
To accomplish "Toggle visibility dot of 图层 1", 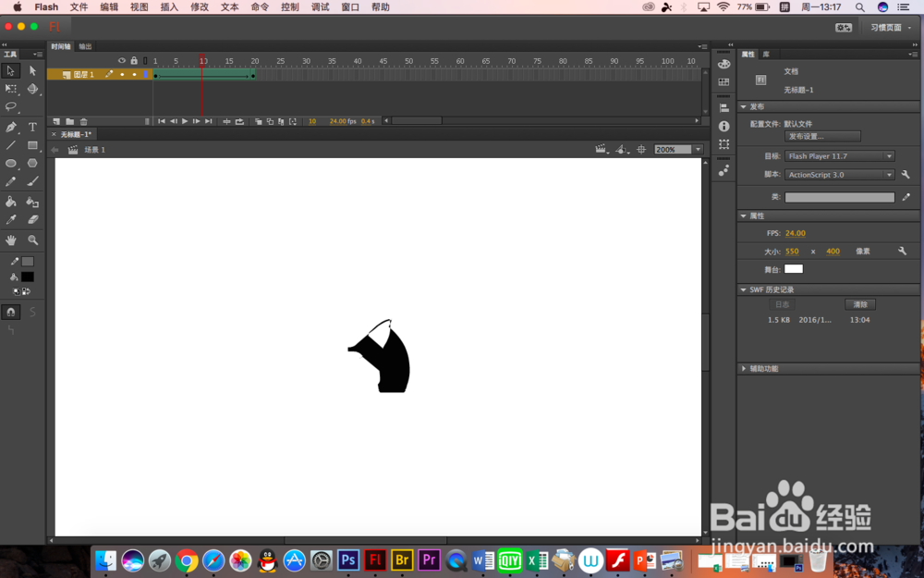I will pyautogui.click(x=122, y=74).
